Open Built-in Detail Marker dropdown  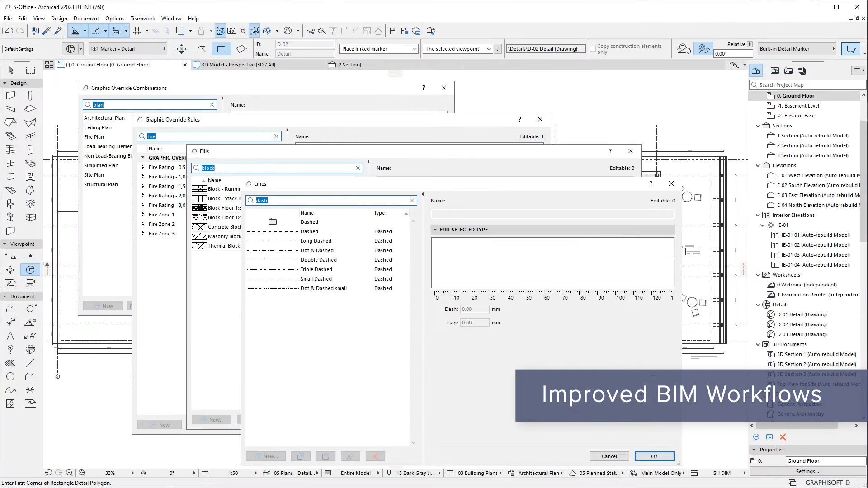coord(797,49)
